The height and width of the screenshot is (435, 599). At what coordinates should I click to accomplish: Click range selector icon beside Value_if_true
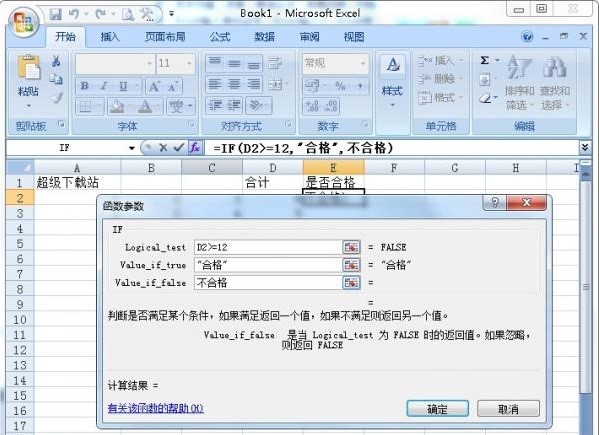tap(351, 265)
